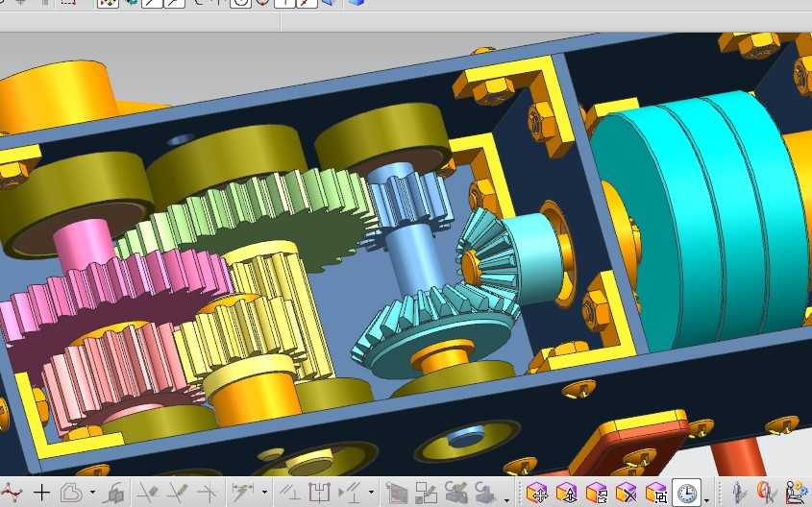Click the greyed 3D plane icon
The image size is (812, 507).
click(x=397, y=493)
